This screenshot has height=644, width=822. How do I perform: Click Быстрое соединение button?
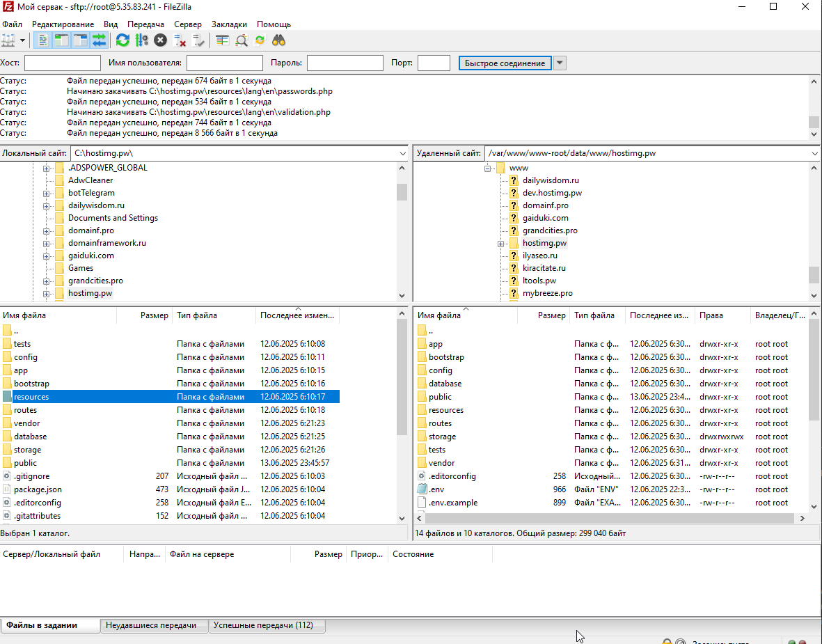505,63
